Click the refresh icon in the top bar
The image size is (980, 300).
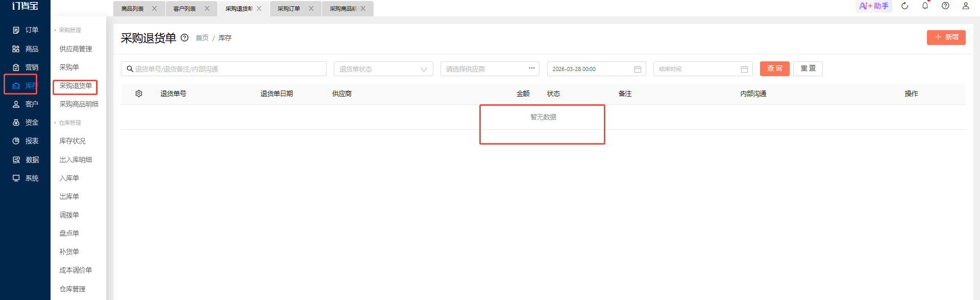(904, 6)
